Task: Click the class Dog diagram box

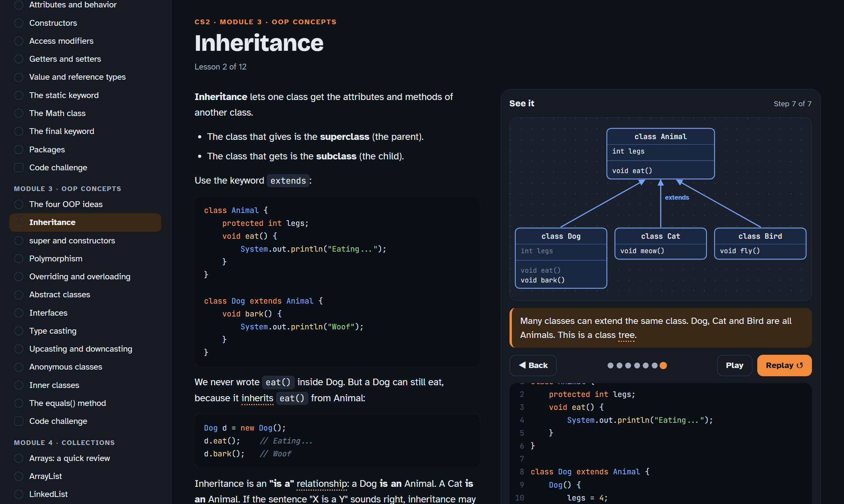Action: click(561, 258)
